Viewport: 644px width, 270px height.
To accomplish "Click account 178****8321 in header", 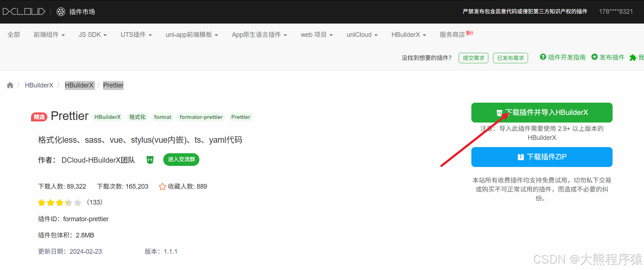I will pyautogui.click(x=616, y=12).
